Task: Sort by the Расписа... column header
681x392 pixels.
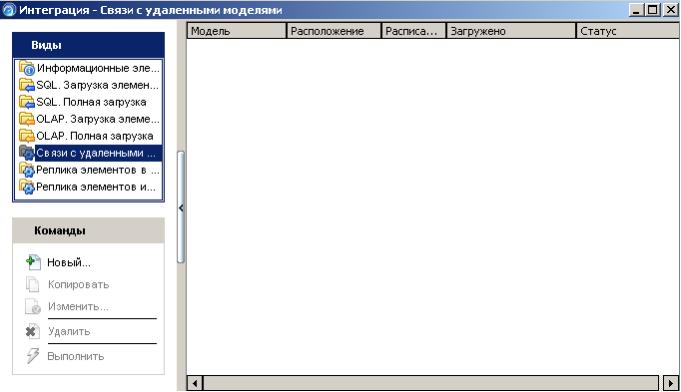Action: point(413,31)
